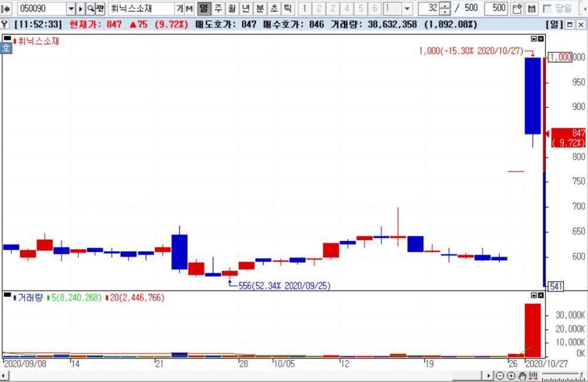Click the [일] period label in info bar
This screenshot has height=382, width=588.
tap(554, 25)
